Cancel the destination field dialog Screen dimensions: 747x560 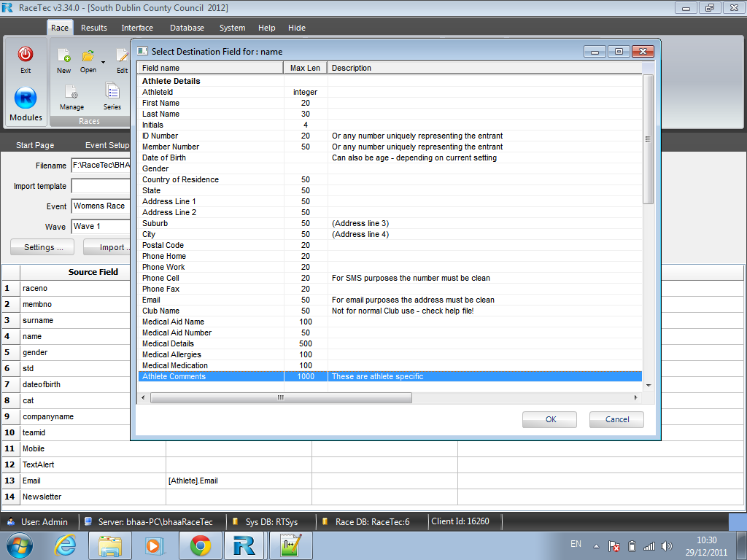617,419
